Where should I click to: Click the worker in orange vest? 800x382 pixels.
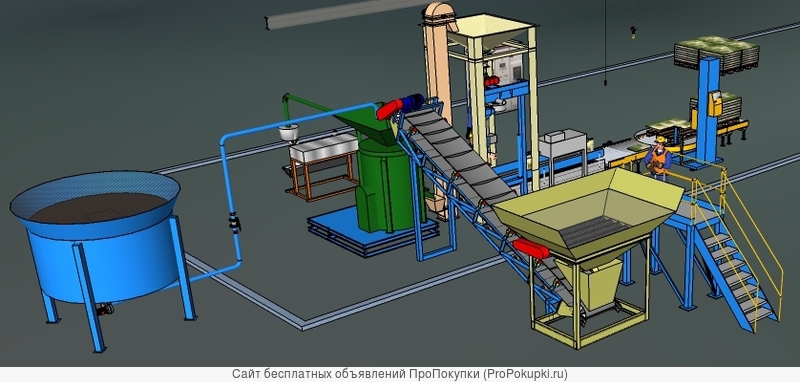point(657,157)
